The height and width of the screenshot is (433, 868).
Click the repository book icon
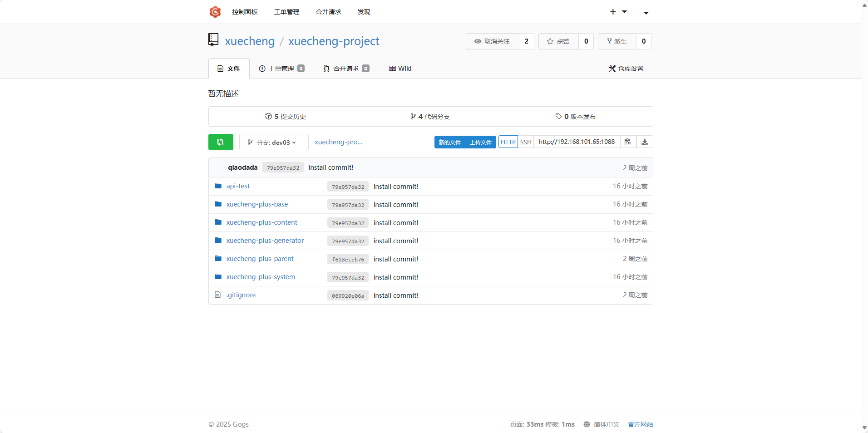(x=213, y=40)
